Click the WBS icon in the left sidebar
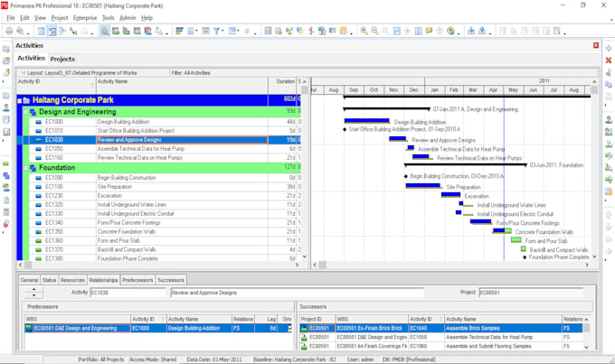 coord(6,176)
